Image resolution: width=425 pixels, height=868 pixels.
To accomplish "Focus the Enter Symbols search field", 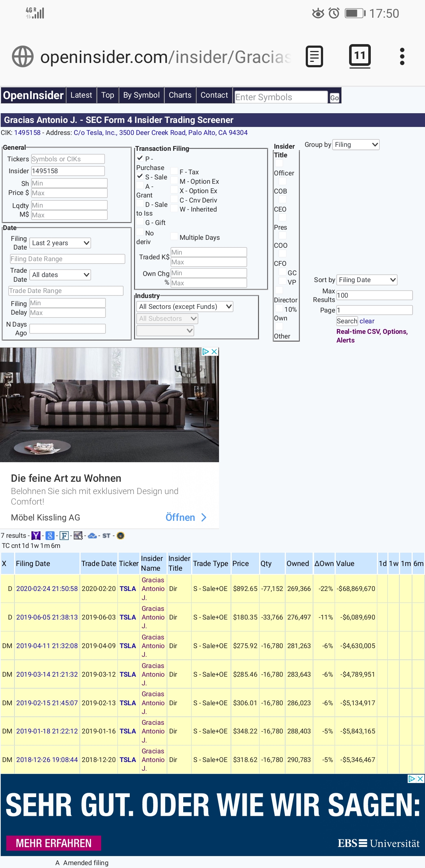I will 281,97.
